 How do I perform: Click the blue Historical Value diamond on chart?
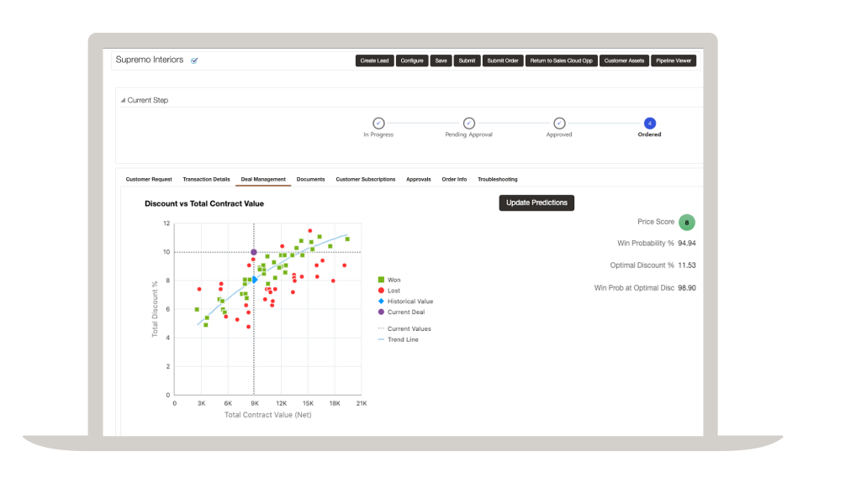coord(254,280)
